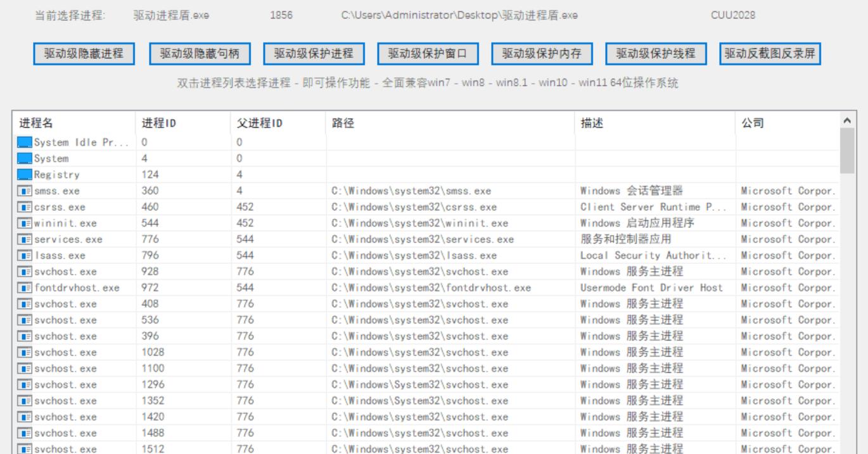Click the selected process path text at top

point(459,15)
